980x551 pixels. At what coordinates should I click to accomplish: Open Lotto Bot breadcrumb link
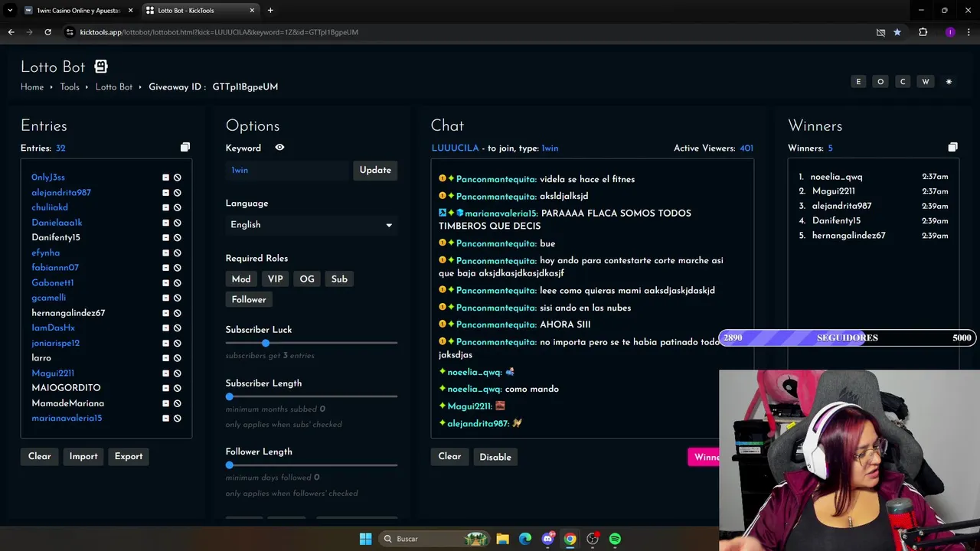[114, 87]
